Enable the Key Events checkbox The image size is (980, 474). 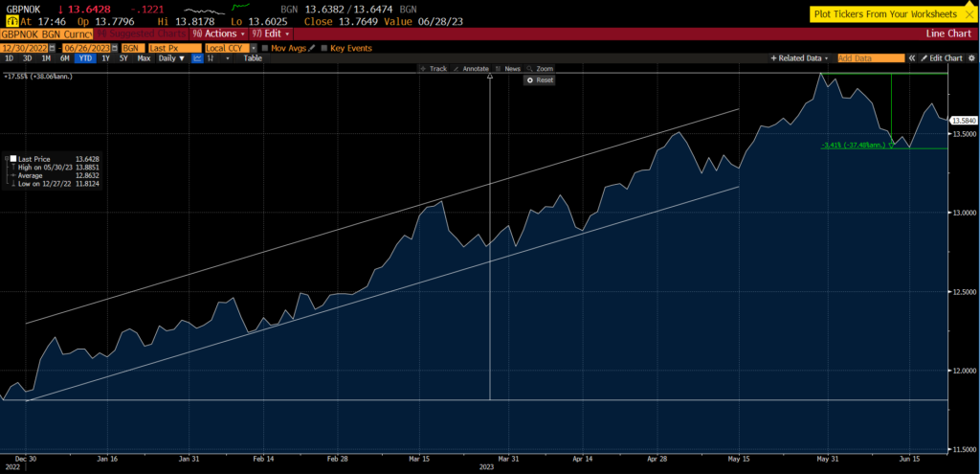(323, 48)
